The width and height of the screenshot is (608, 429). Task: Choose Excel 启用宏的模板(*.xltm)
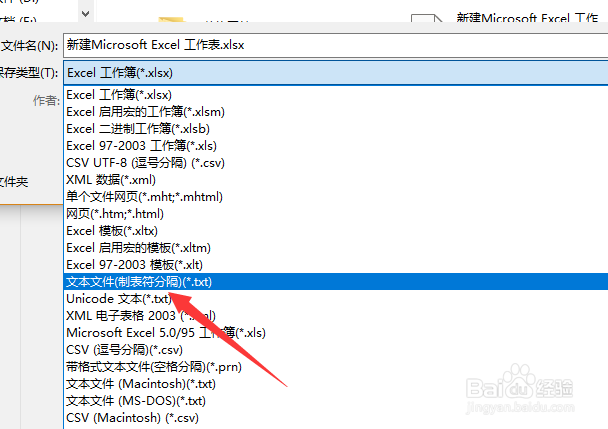(336, 248)
